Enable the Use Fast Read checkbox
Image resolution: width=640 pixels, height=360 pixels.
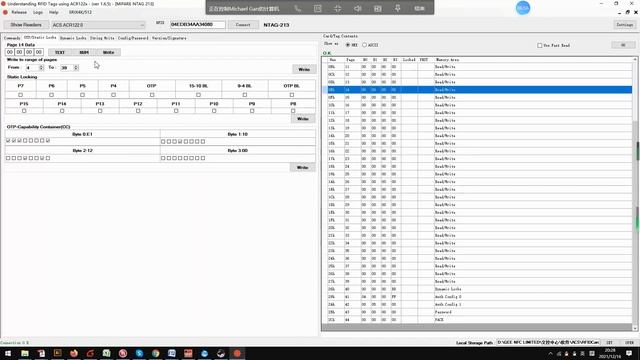coord(540,45)
